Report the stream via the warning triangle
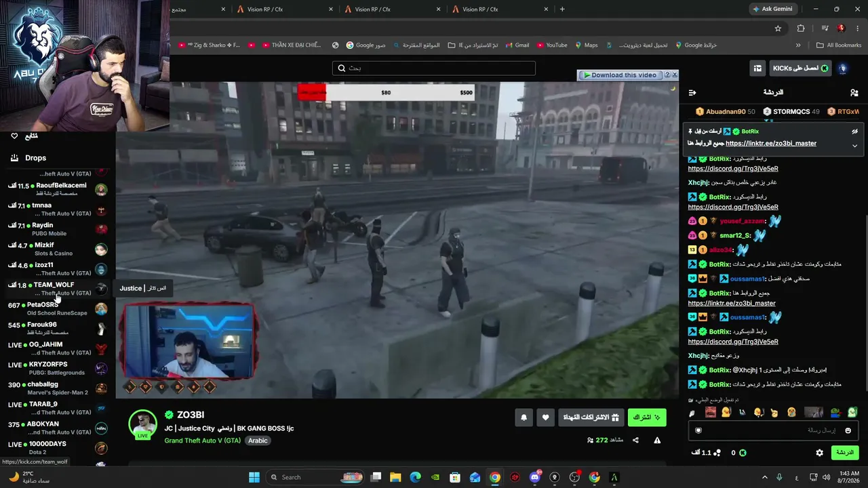Screen dimensions: 868x488 coord(657,440)
